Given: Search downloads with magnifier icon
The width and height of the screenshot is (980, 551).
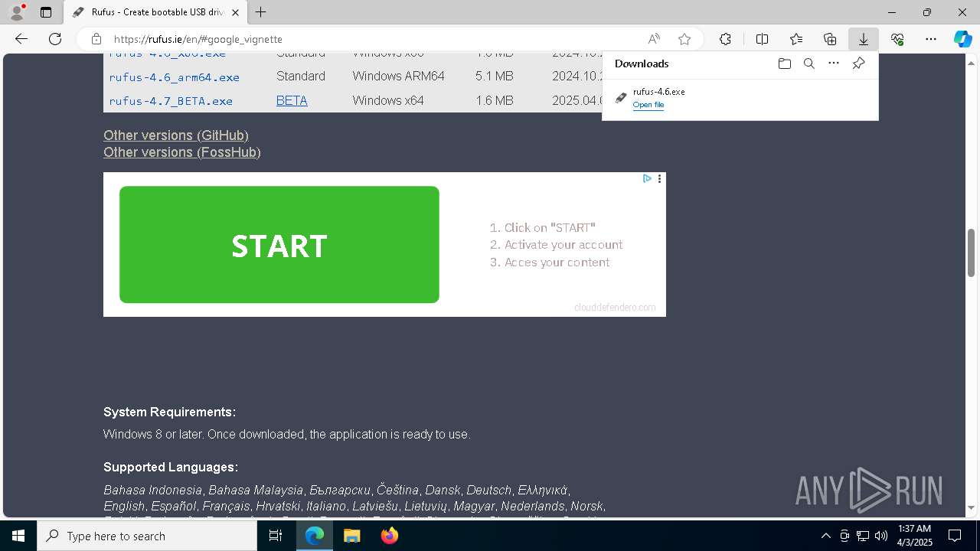Looking at the screenshot, I should point(808,64).
